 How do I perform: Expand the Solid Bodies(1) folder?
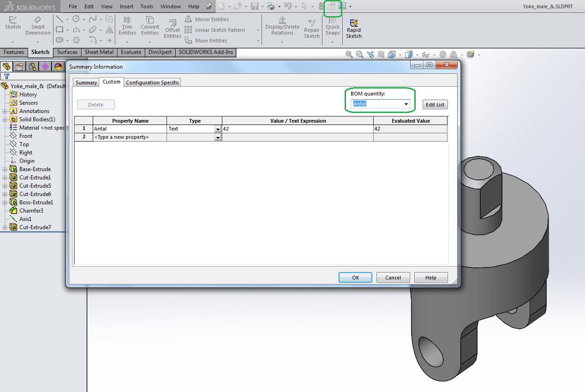[x=5, y=119]
